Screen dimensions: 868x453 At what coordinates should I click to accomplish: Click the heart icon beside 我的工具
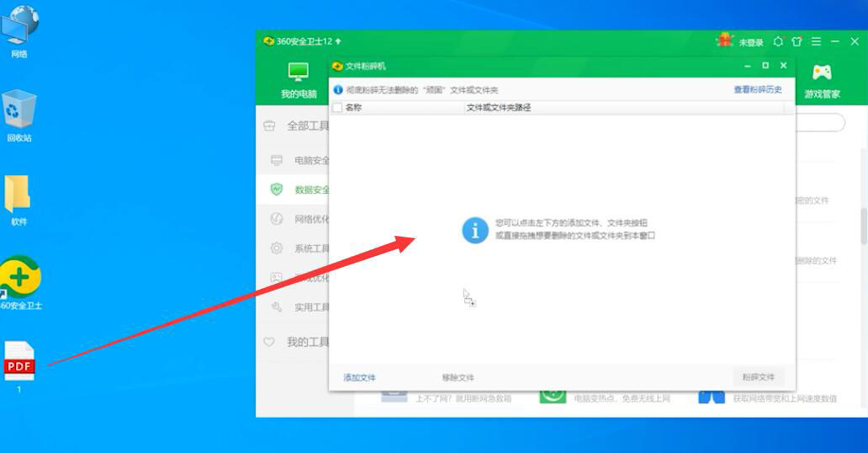coord(269,342)
